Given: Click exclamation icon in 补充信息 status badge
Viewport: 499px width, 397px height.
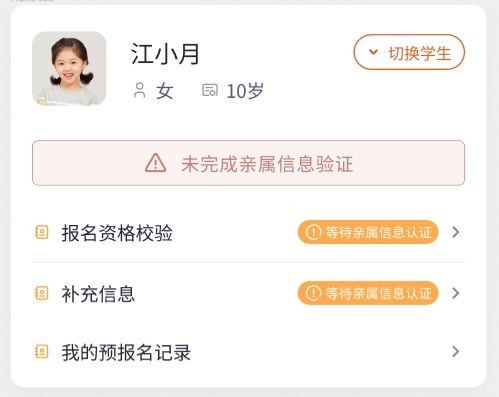Looking at the screenshot, I should (313, 293).
